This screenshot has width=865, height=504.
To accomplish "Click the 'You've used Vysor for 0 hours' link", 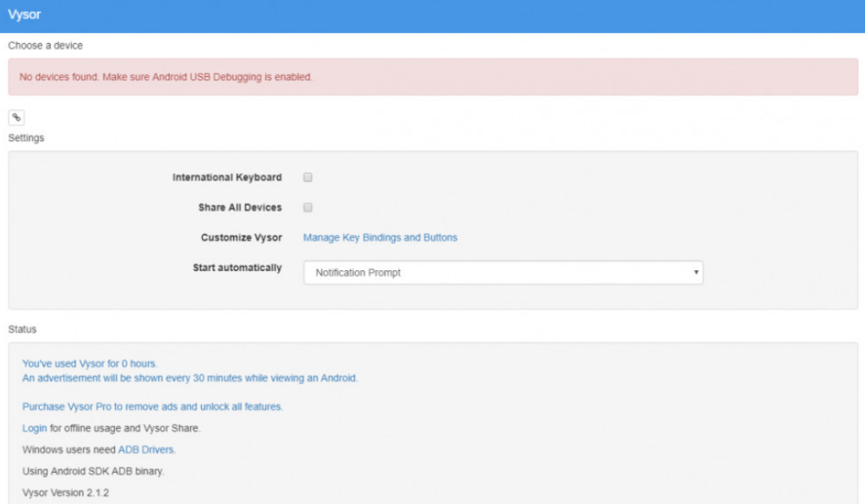I will point(90,363).
